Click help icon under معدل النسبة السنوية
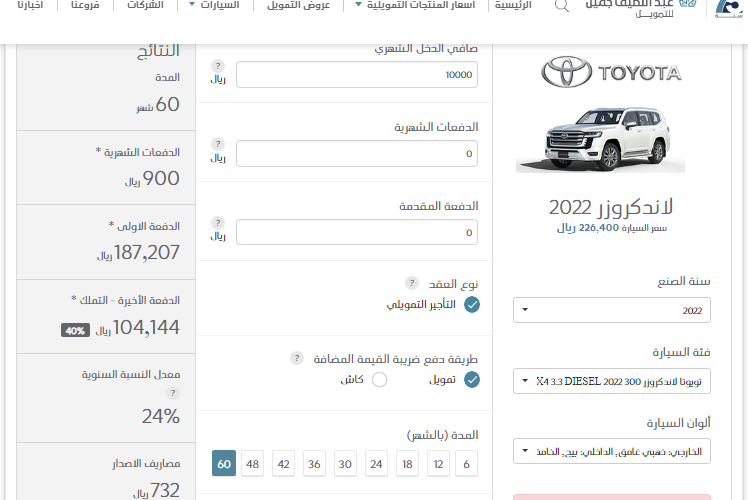 coord(173,393)
